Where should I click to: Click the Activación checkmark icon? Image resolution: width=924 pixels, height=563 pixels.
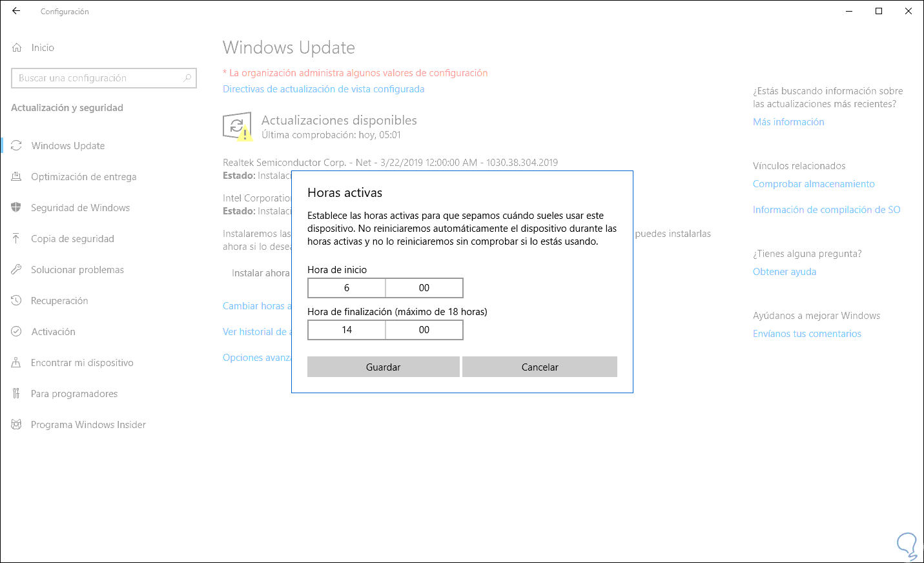pyautogui.click(x=17, y=332)
